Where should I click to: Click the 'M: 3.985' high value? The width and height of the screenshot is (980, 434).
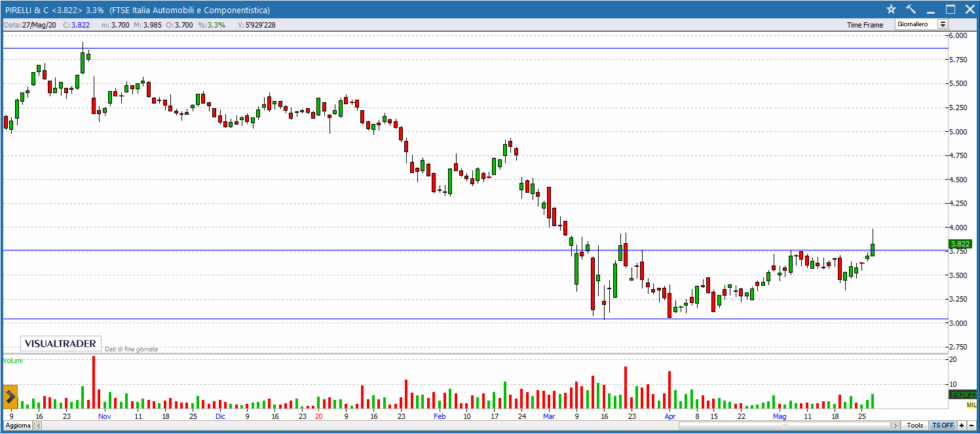point(147,25)
